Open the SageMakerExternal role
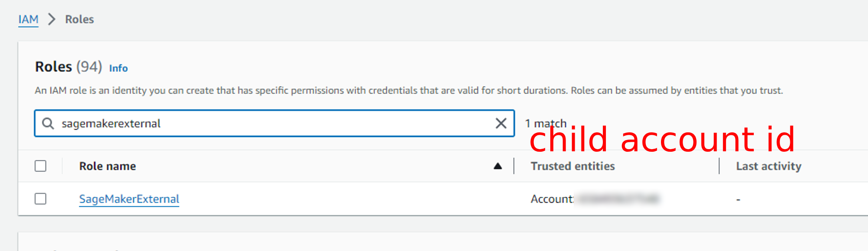This screenshot has width=868, height=251. point(129,199)
